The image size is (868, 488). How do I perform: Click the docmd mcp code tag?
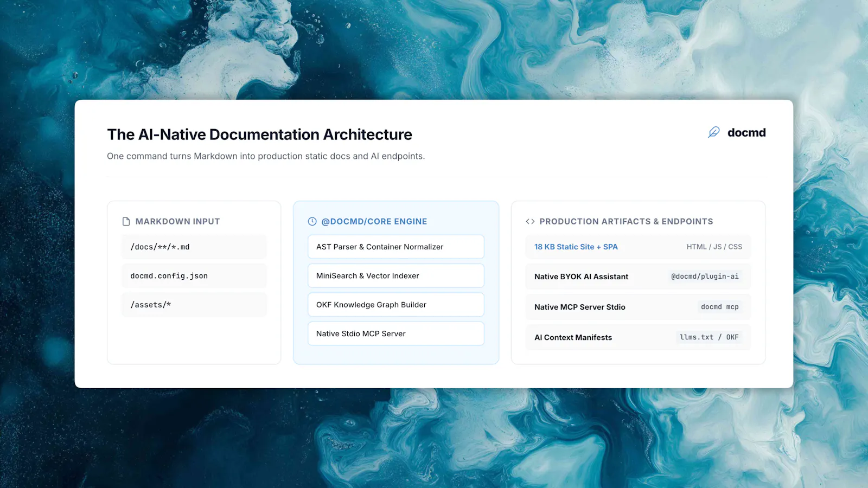coord(720,307)
